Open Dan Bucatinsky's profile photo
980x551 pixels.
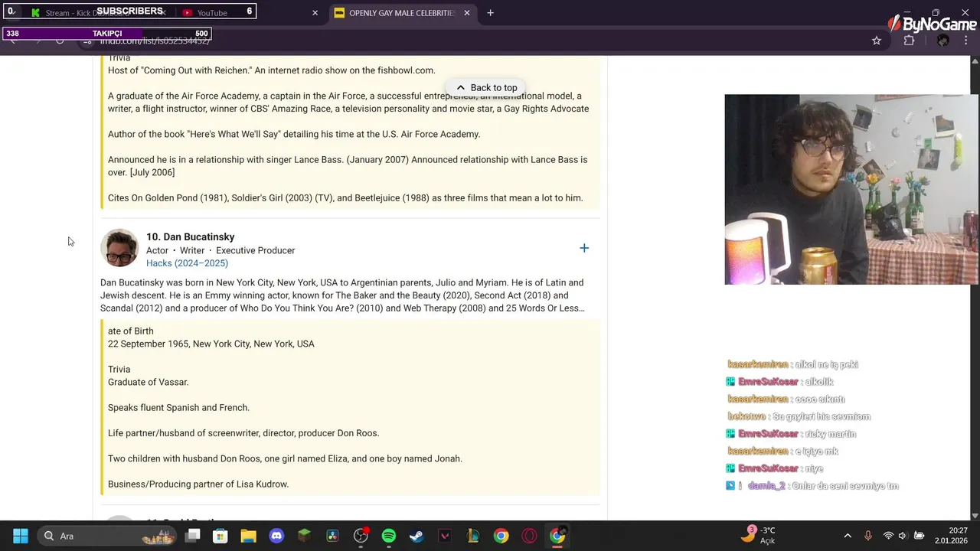click(x=119, y=248)
